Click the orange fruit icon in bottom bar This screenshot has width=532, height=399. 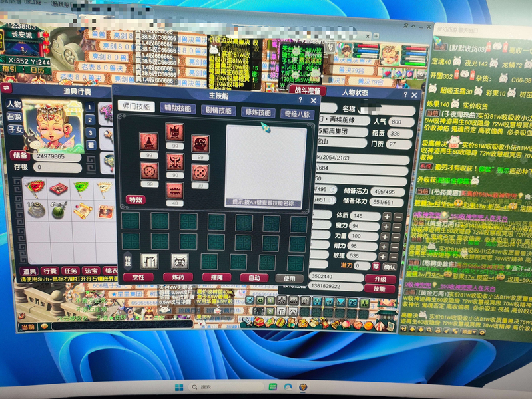click(369, 325)
